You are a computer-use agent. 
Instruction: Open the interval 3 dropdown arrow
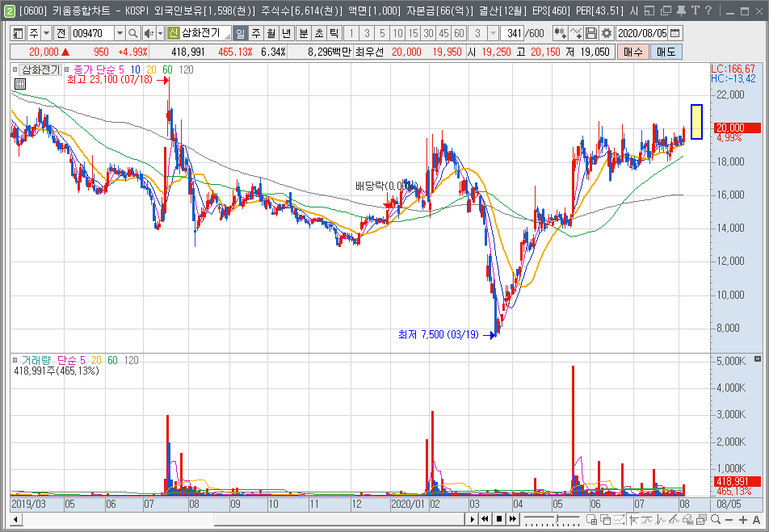click(494, 33)
